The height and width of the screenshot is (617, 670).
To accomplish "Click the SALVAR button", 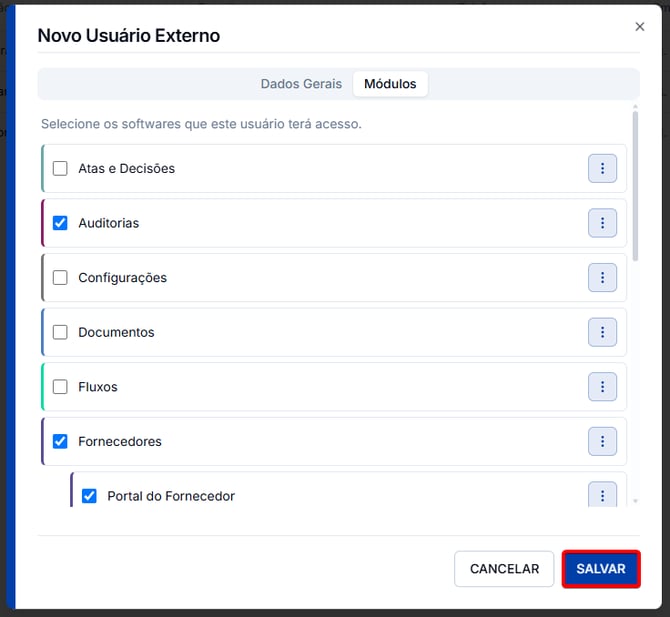I will (601, 569).
